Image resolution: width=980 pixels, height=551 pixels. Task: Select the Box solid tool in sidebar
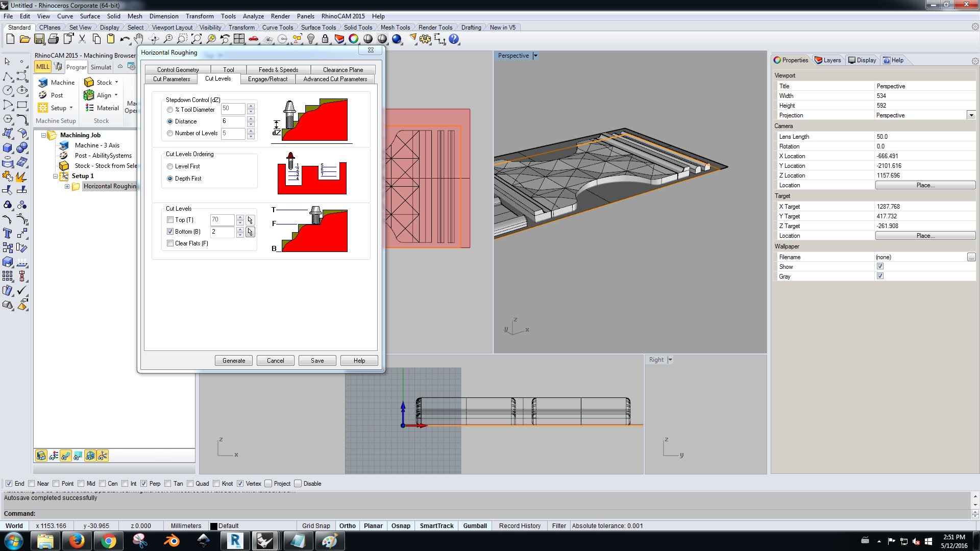tap(8, 148)
